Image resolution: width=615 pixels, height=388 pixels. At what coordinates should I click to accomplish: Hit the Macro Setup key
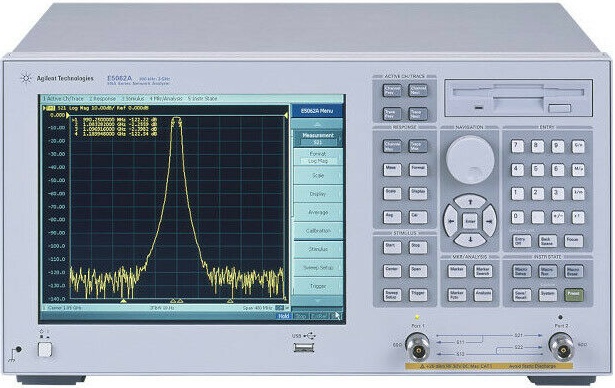[x=522, y=271]
